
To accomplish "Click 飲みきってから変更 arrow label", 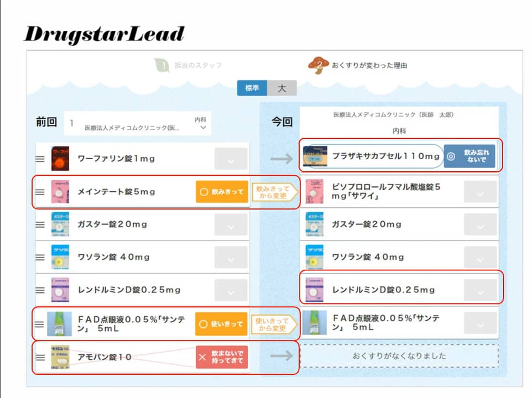I will point(274,192).
